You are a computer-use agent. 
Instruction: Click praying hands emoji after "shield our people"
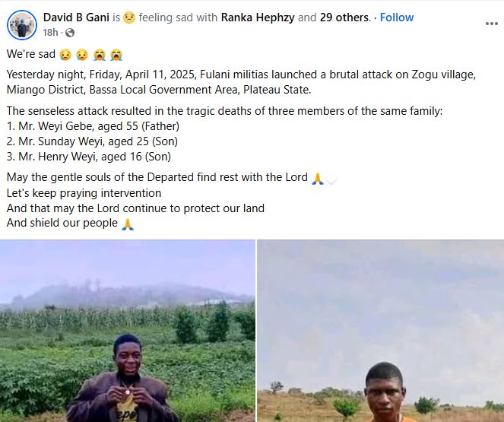(x=128, y=224)
